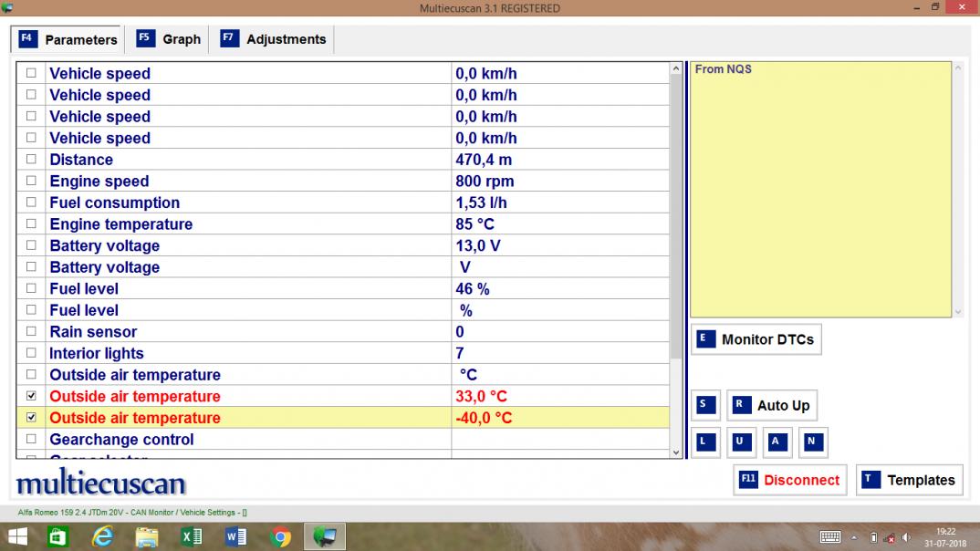
Task: Uncheck Outside air temperature 33,0 °C
Action: point(31,396)
